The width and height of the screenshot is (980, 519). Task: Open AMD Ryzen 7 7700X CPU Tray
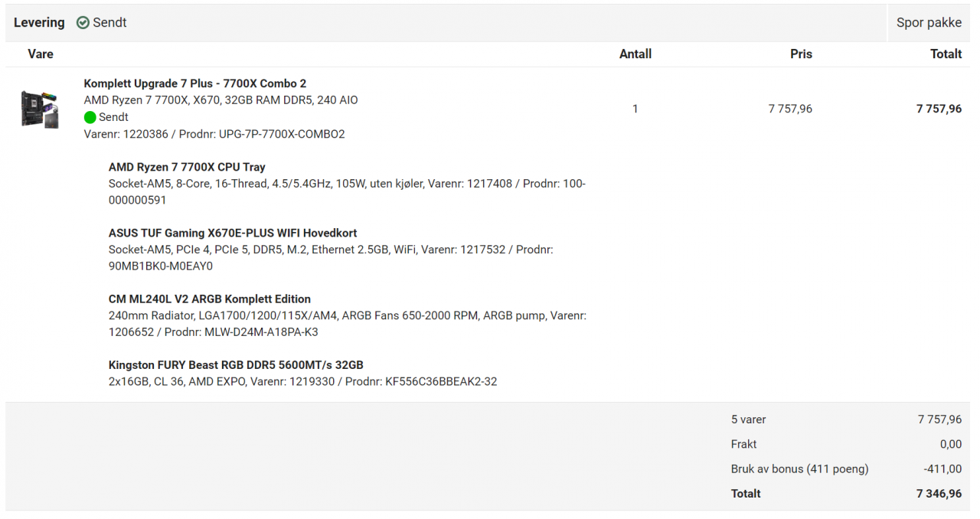(187, 167)
